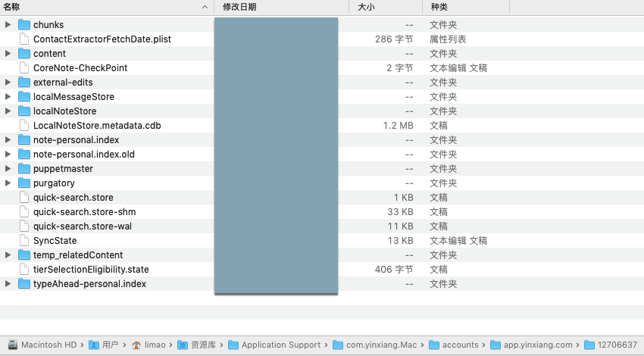644x356 pixels.
Task: Click the limao home icon in path bar
Action: [136, 345]
